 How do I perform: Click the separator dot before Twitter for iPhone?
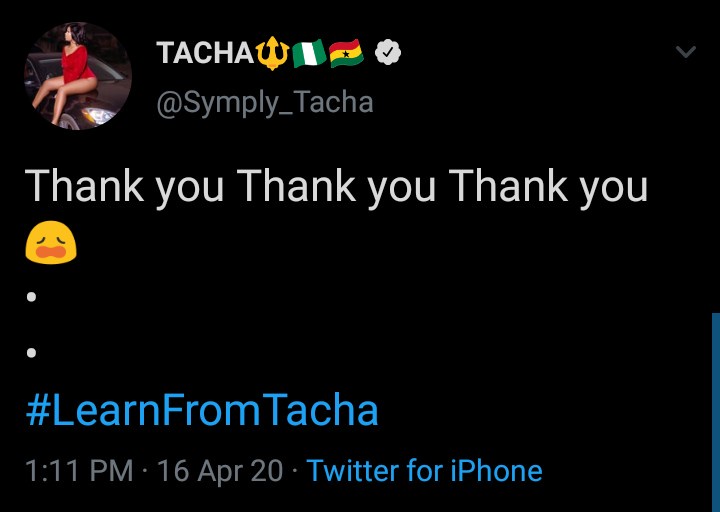tap(295, 470)
